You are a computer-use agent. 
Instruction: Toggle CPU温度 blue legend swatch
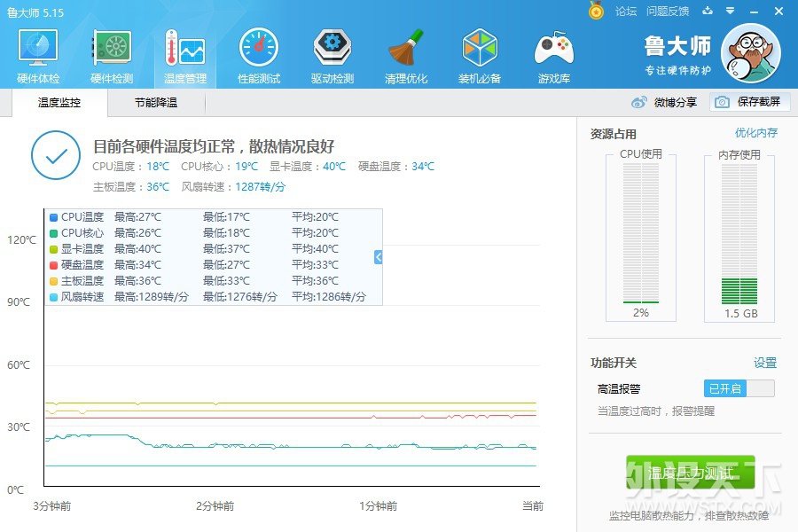pos(53,217)
